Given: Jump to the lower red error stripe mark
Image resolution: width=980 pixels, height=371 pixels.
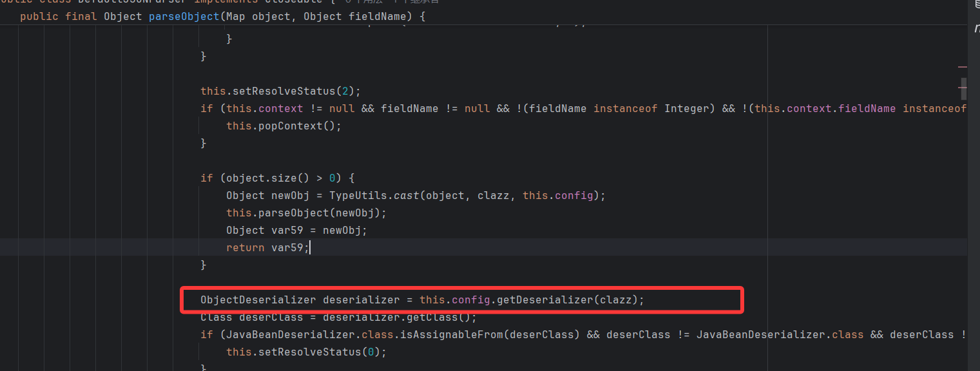Looking at the screenshot, I should tap(962, 87).
